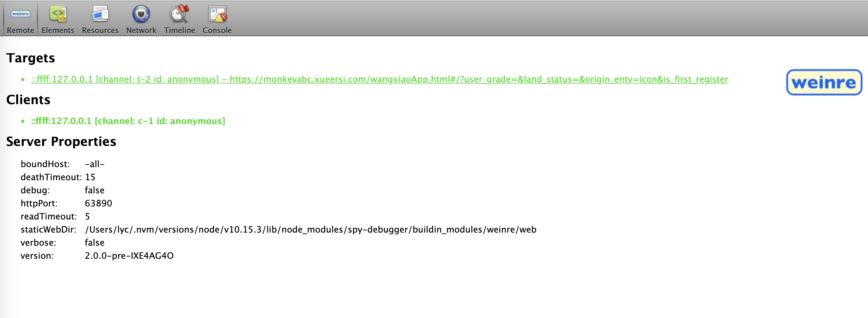The image size is (868, 318).
Task: Click the deathTimeout property label
Action: [x=51, y=177]
